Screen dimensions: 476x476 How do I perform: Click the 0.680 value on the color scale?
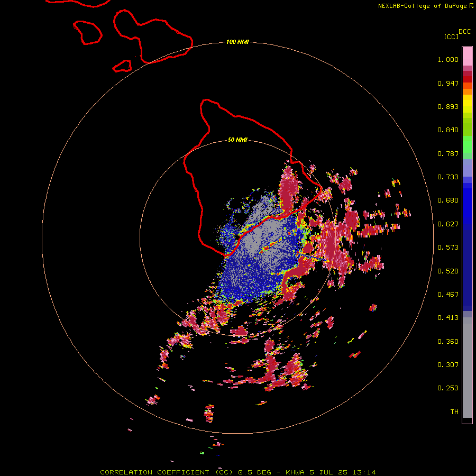click(448, 200)
